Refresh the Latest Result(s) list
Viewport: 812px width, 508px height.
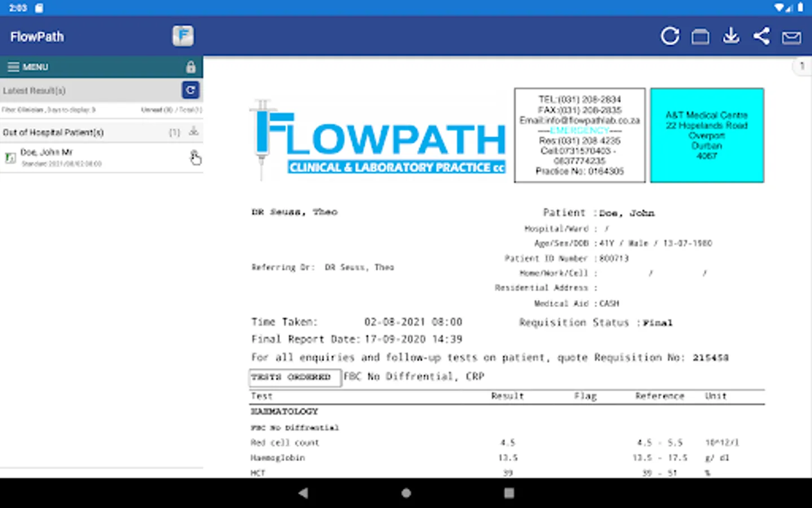(x=191, y=90)
